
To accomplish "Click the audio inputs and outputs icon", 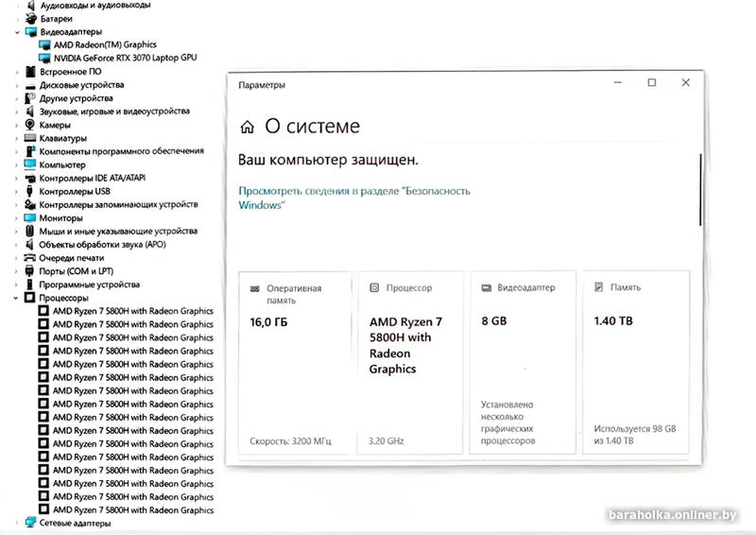I will (x=31, y=6).
